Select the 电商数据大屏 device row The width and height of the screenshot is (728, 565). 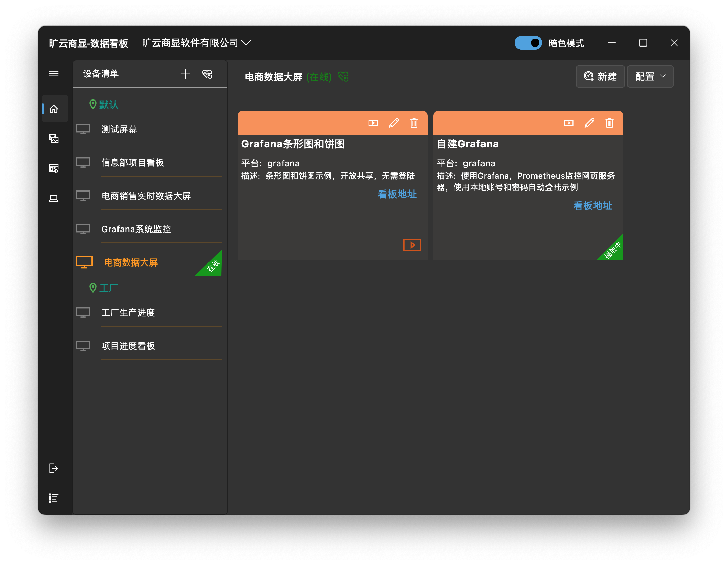149,262
